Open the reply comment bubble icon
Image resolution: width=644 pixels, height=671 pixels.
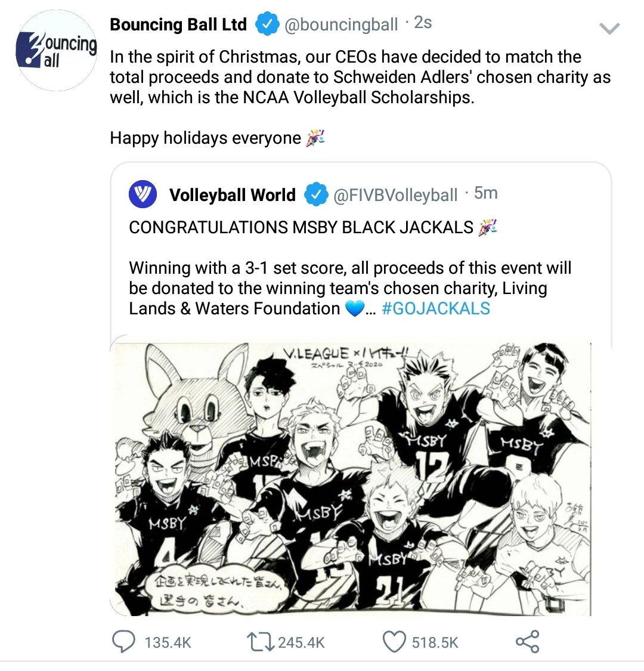point(123,641)
